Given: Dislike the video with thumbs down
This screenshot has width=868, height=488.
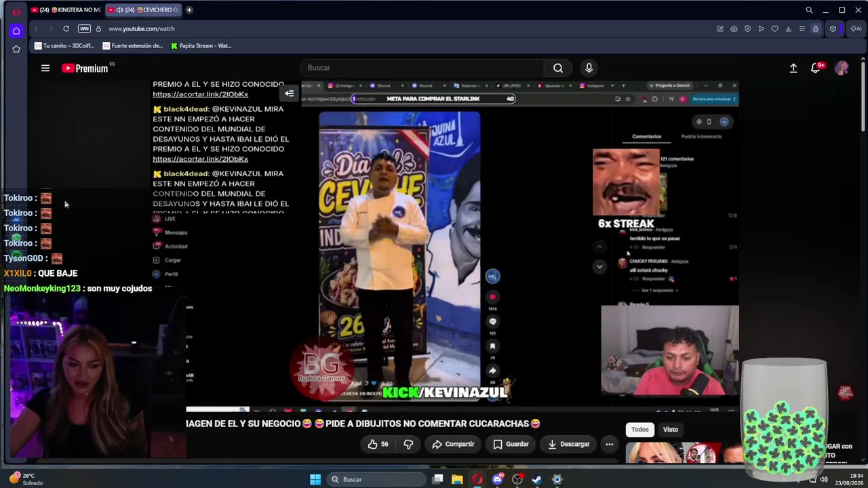Looking at the screenshot, I should click(408, 444).
